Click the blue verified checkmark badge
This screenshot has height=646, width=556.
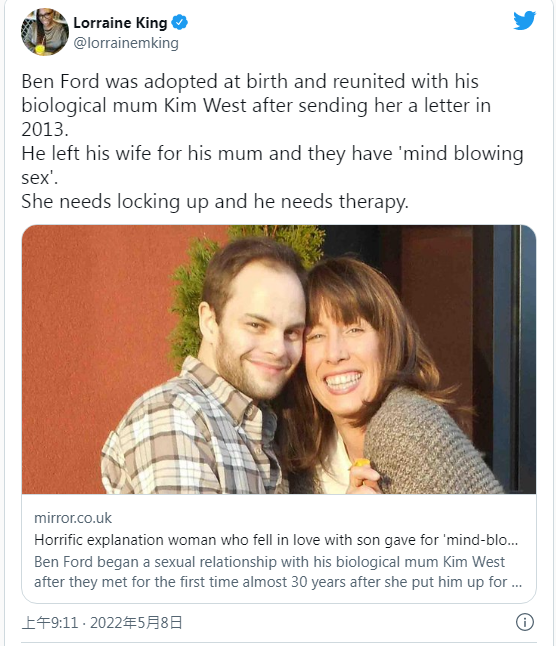[180, 22]
